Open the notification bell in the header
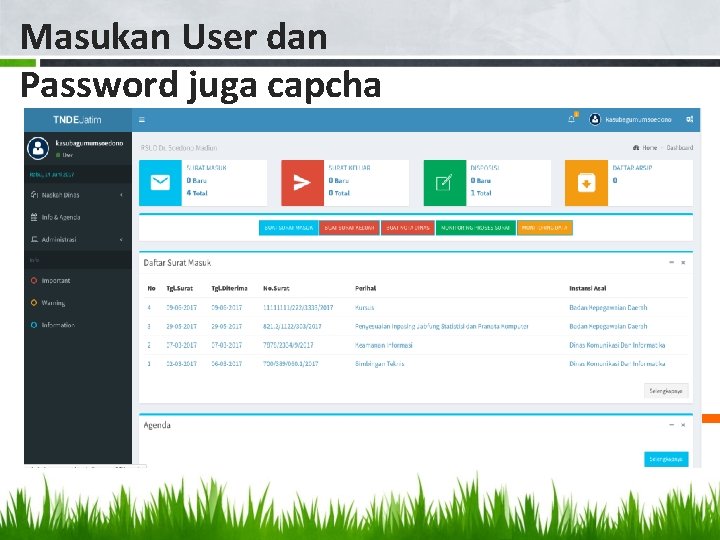The width and height of the screenshot is (720, 540). pos(572,119)
